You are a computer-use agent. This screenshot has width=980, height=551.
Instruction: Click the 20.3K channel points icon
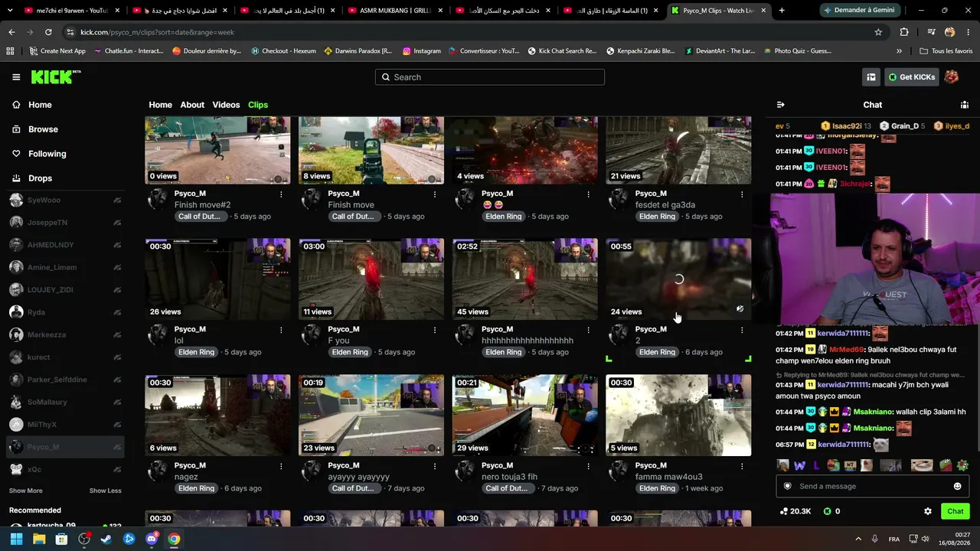[784, 511]
